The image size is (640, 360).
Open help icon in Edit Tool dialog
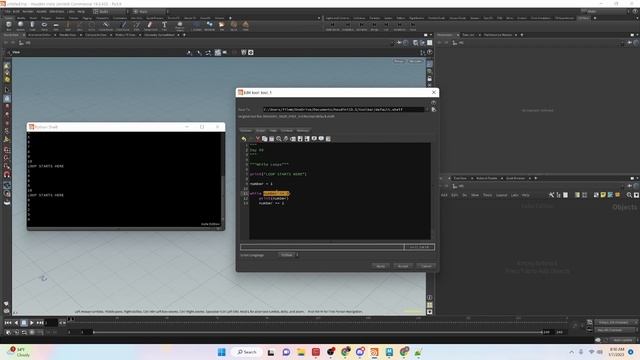pos(433,103)
